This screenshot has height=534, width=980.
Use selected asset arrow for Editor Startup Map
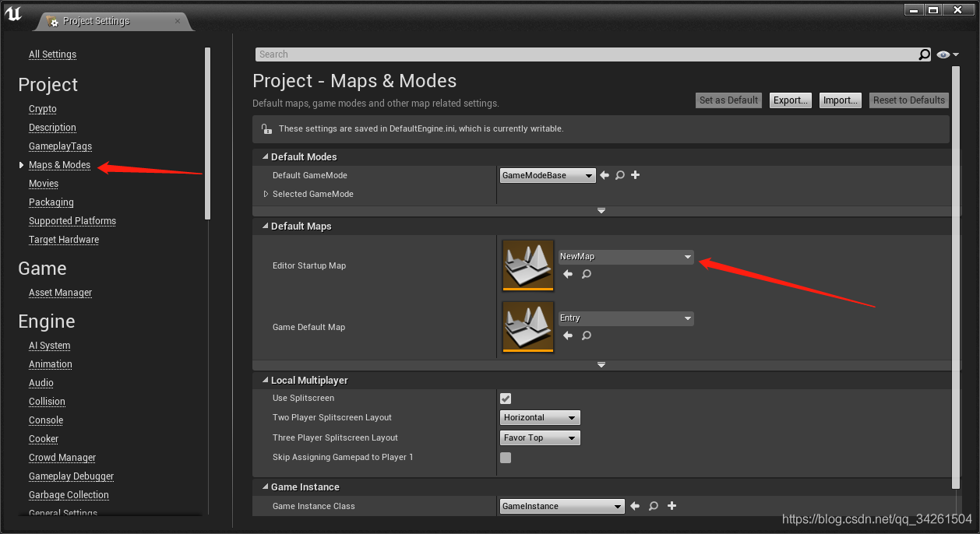(x=568, y=274)
